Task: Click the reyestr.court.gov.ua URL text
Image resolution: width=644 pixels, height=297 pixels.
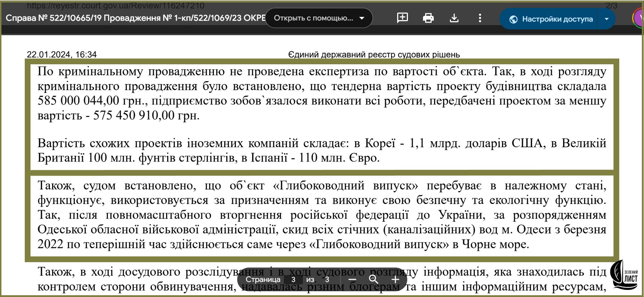Action: (116, 6)
